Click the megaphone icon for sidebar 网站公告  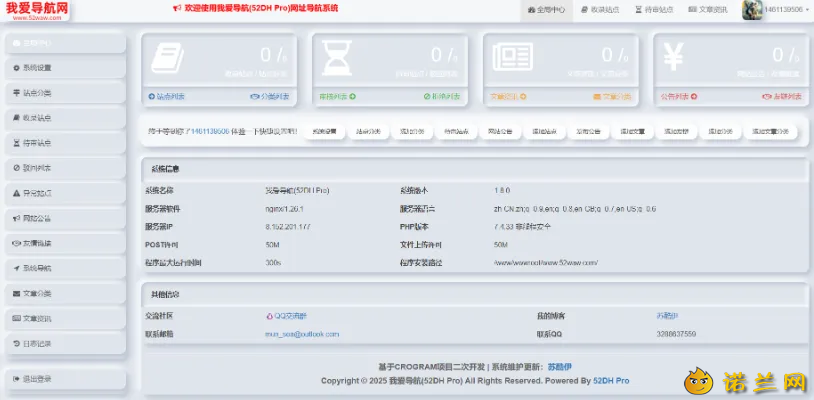coord(16,218)
